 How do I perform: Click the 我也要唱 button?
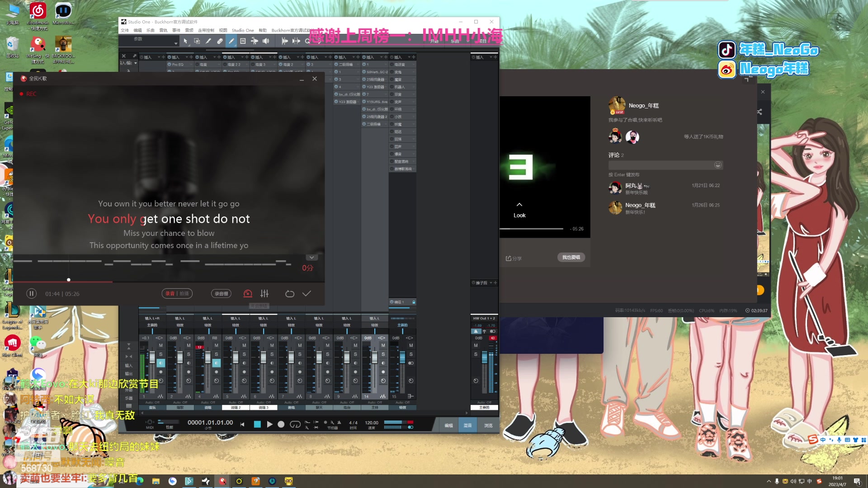[571, 257]
